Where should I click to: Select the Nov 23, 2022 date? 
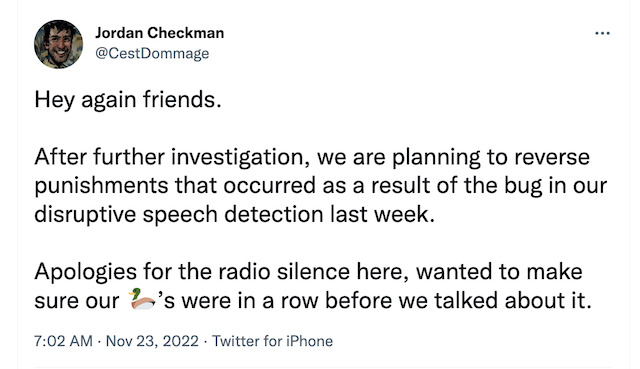[152, 341]
